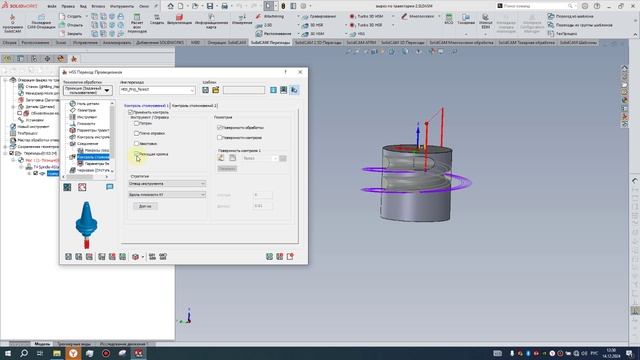This screenshot has height=360, width=640.
Task: Select Соединения in the operation tree
Action: pos(87,143)
